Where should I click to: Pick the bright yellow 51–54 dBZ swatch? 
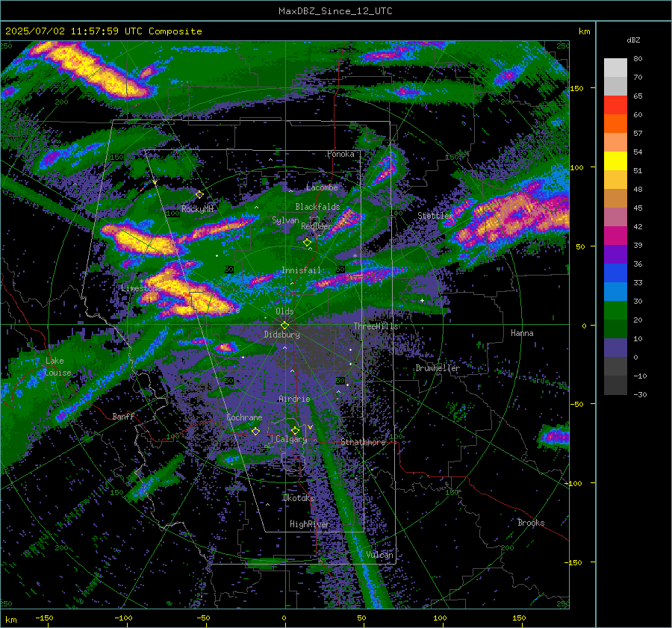(x=615, y=161)
